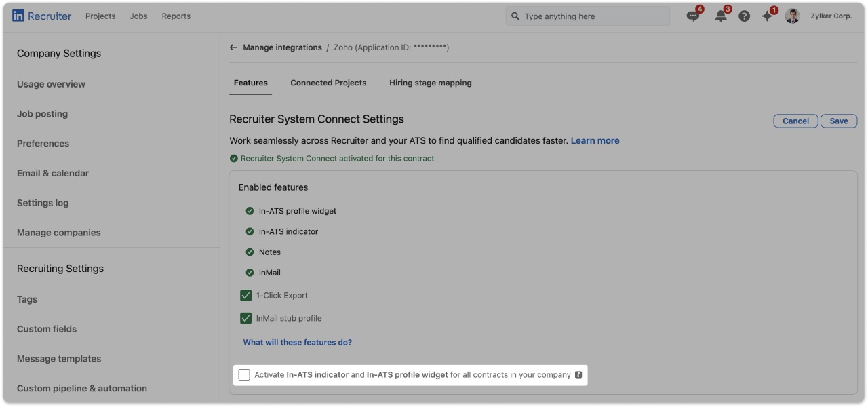Open Usage overview in sidebar

coord(51,84)
